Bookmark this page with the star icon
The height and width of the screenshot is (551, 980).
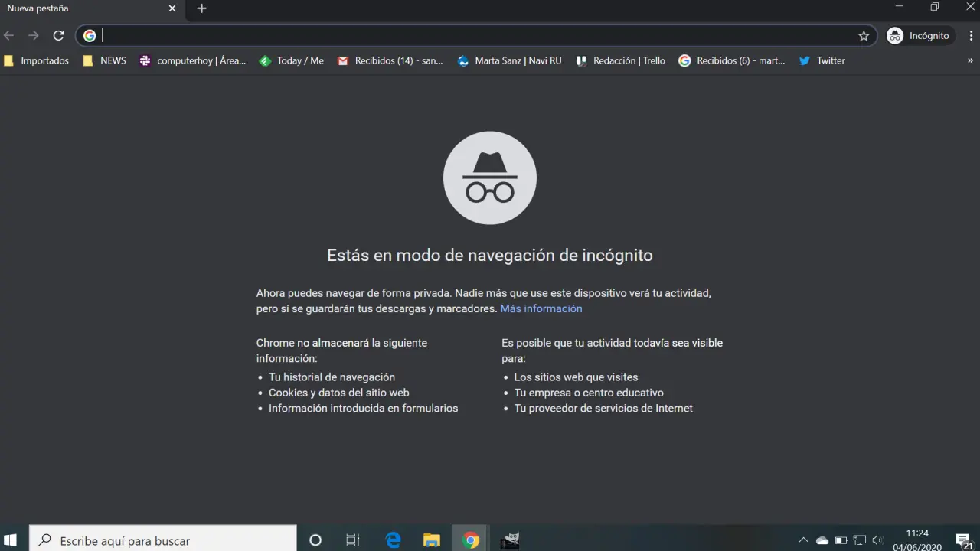(864, 36)
